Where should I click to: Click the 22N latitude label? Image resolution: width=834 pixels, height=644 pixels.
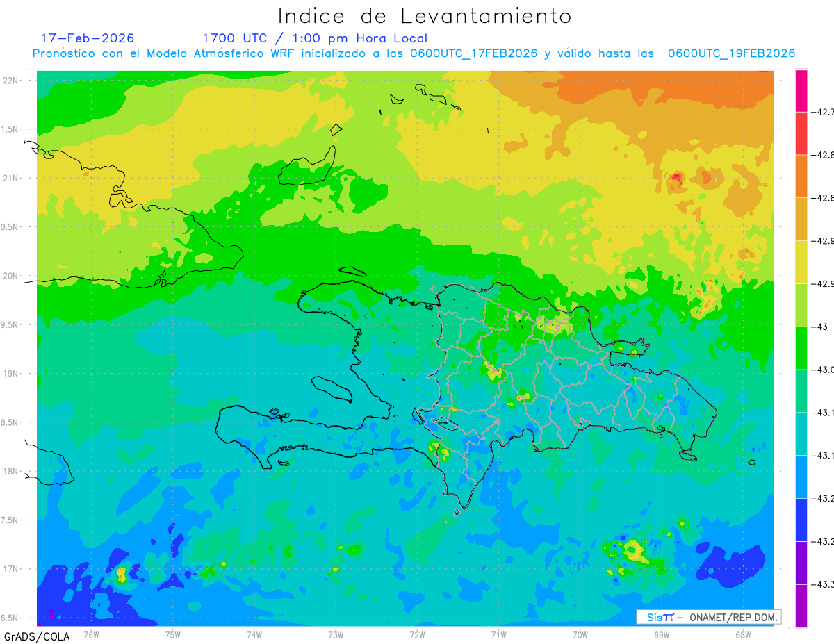click(x=11, y=81)
